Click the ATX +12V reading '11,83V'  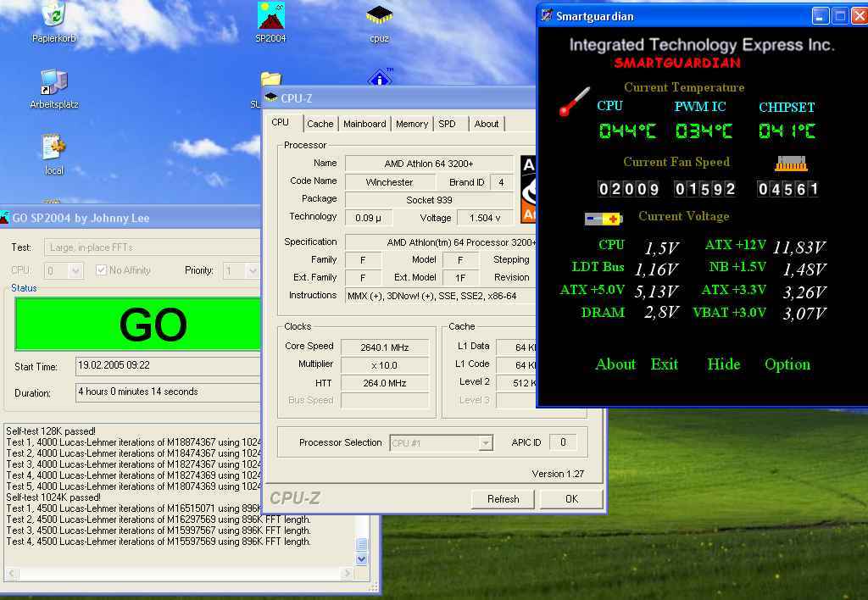pos(799,247)
